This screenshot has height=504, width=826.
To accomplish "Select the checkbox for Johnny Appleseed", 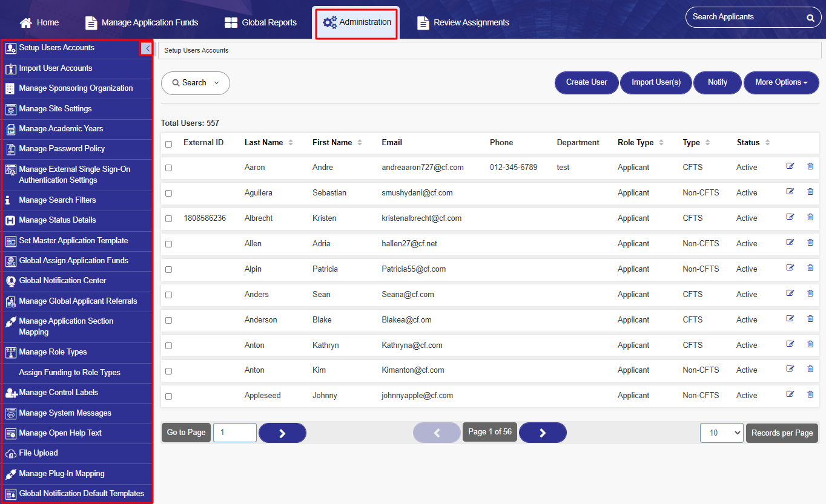I will [168, 396].
